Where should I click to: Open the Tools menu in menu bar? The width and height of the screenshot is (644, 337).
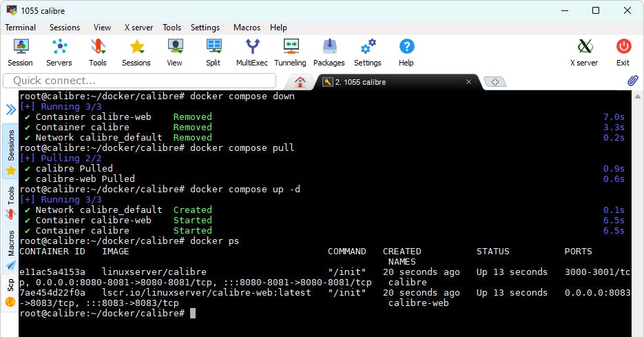(x=172, y=28)
